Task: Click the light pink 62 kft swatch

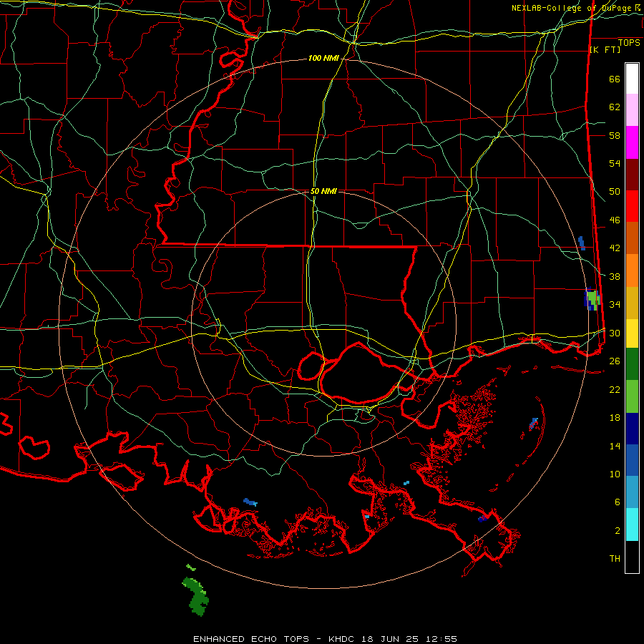Action: coord(632,110)
